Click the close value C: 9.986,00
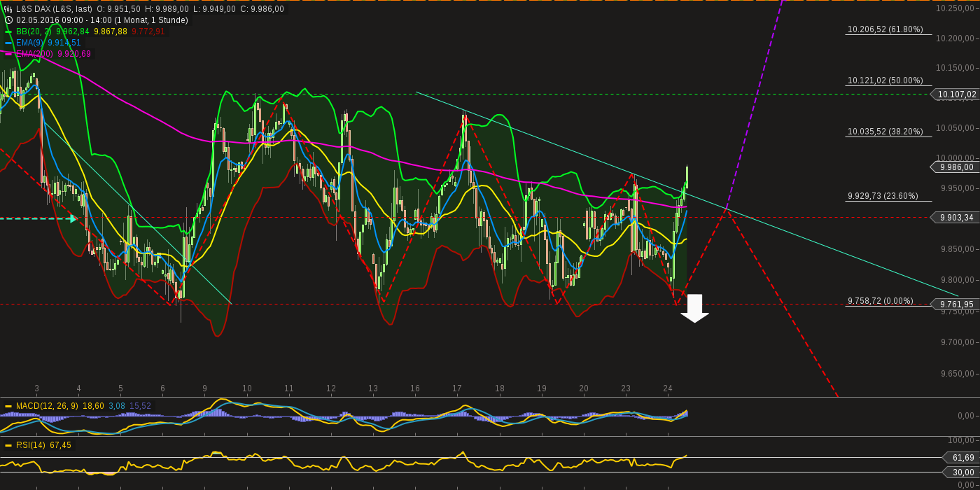The image size is (980, 490). pyautogui.click(x=262, y=9)
